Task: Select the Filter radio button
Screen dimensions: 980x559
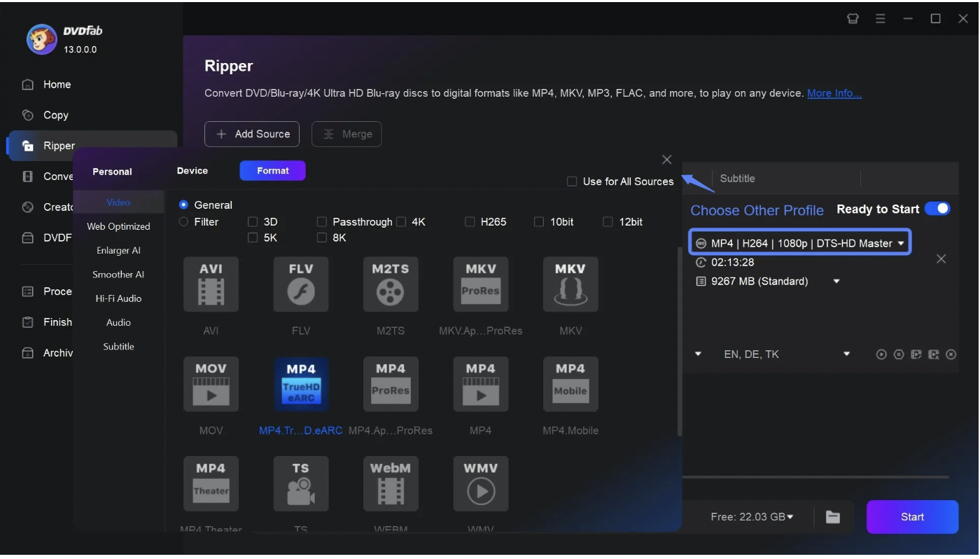Action: [x=183, y=221]
